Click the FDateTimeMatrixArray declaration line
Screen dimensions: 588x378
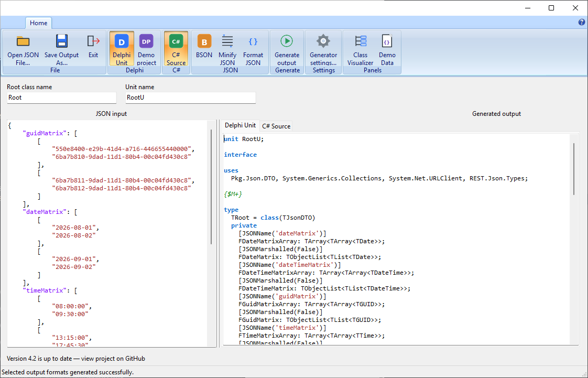(x=326, y=273)
